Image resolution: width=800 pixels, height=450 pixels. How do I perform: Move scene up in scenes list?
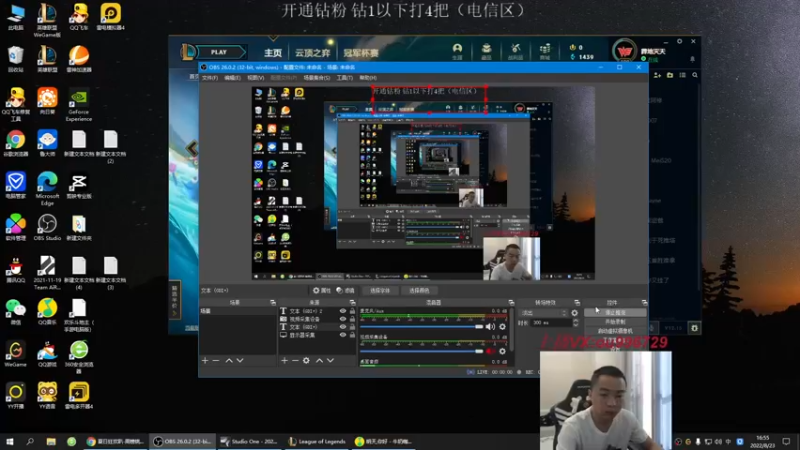[x=229, y=361]
